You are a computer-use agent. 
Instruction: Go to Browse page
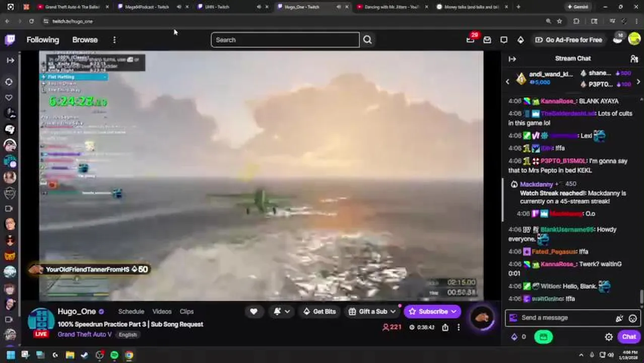pyautogui.click(x=85, y=40)
